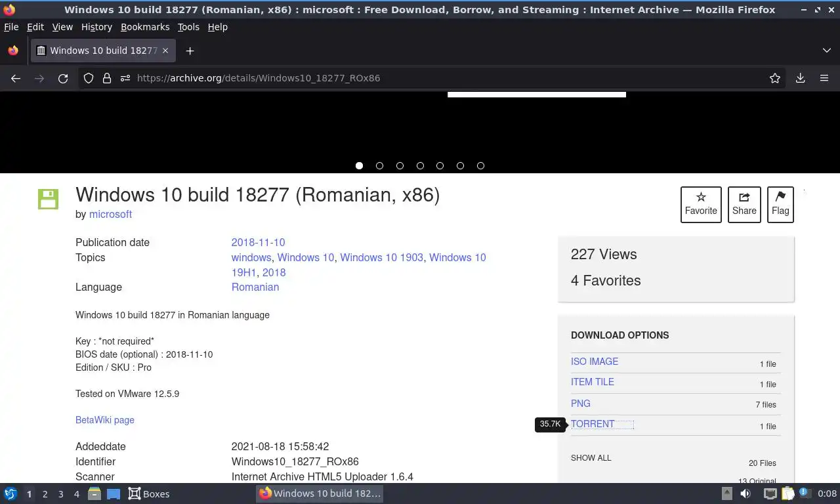Open the windows topic link
The height and width of the screenshot is (504, 840).
pyautogui.click(x=251, y=257)
